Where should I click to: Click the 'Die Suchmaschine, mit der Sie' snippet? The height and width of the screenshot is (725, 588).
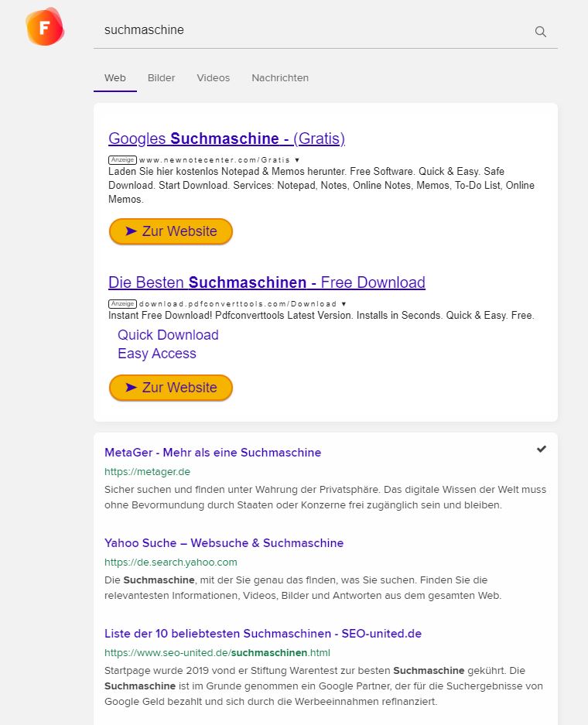pyautogui.click(x=303, y=588)
